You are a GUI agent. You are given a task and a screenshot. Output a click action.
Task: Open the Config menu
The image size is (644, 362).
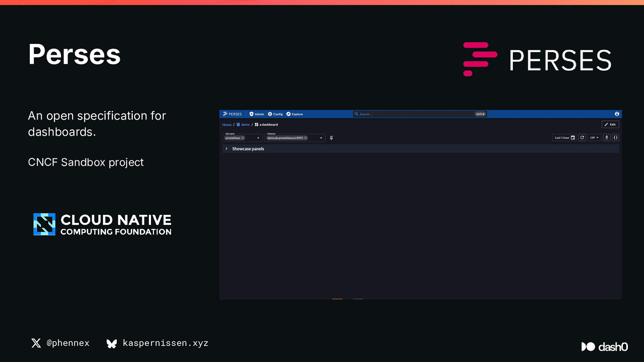coord(275,114)
